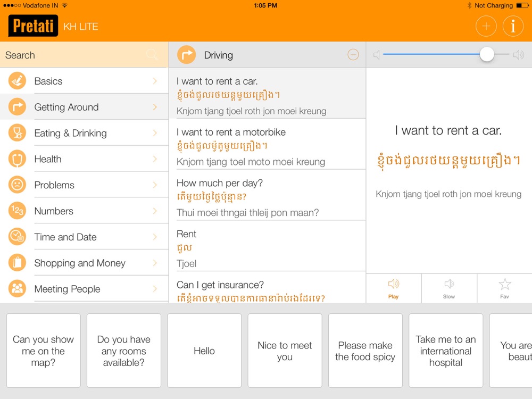Open the Numbers category
Image resolution: width=532 pixels, height=399 pixels.
click(x=84, y=211)
